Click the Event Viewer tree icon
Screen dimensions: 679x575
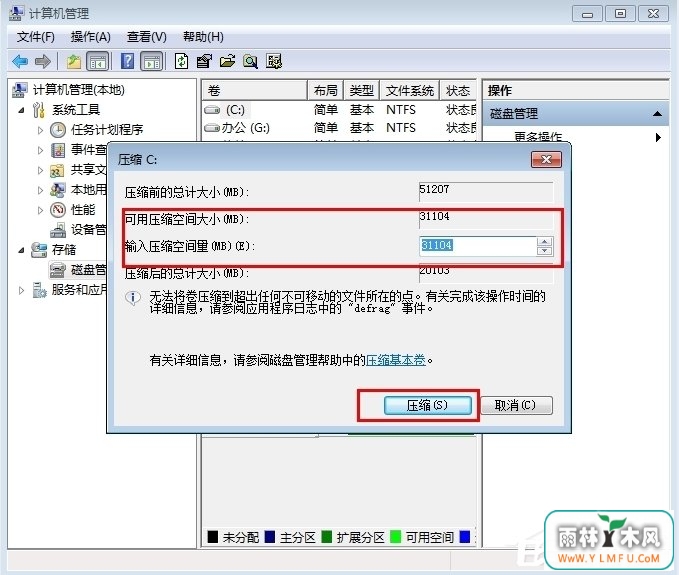58,150
